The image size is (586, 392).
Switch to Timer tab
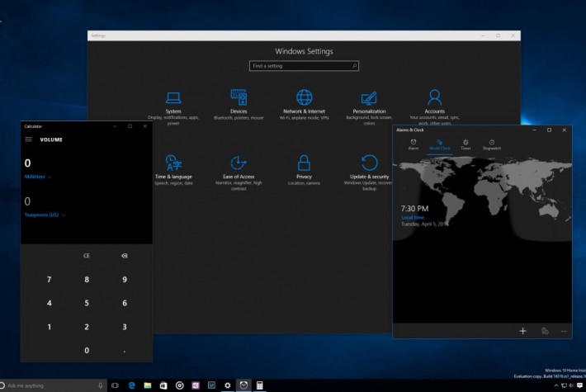465,144
